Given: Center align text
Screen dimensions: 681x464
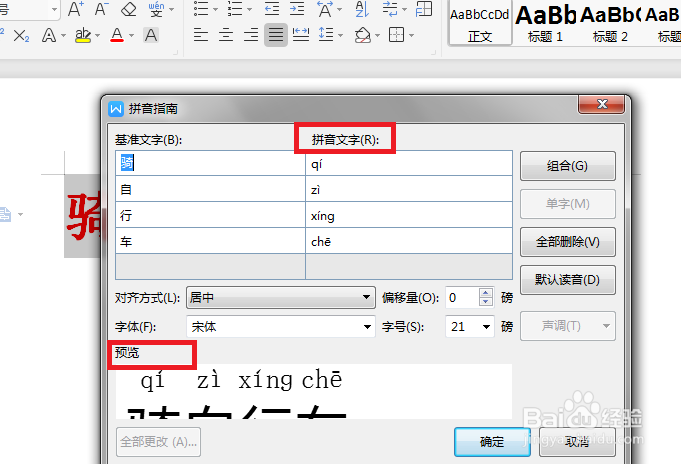Looking at the screenshot, I should click(x=226, y=35).
